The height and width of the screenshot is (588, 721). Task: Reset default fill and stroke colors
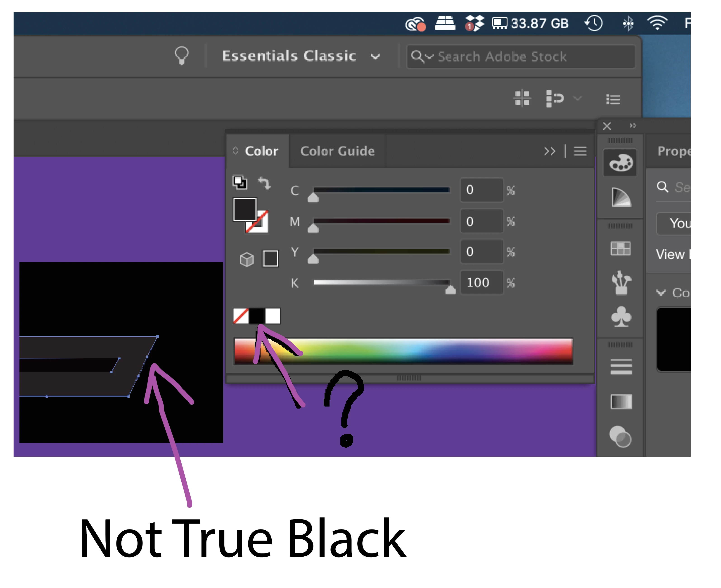pyautogui.click(x=240, y=183)
